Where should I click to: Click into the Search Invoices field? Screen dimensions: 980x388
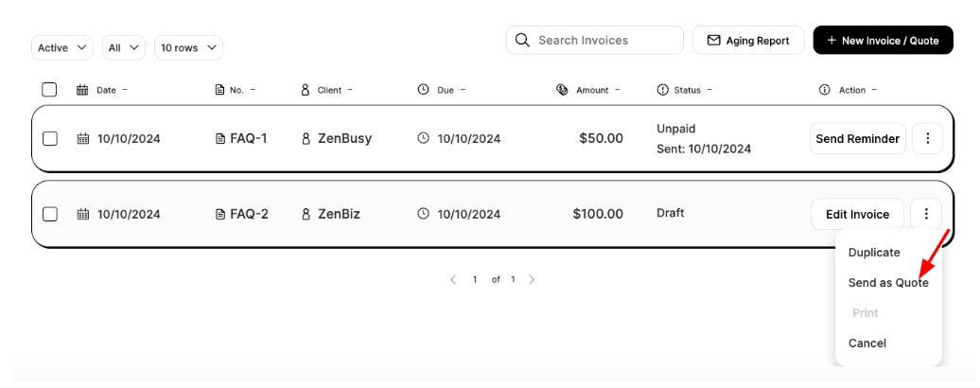pos(605,41)
